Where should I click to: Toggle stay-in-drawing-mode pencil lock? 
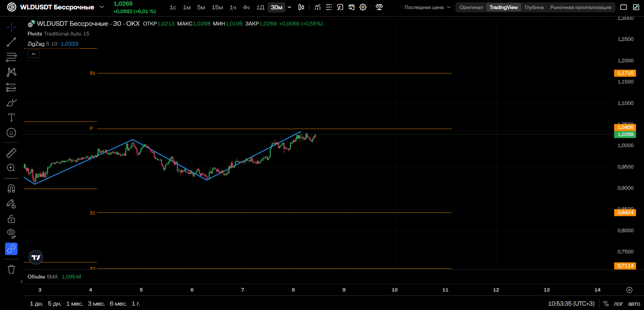pos(11,204)
